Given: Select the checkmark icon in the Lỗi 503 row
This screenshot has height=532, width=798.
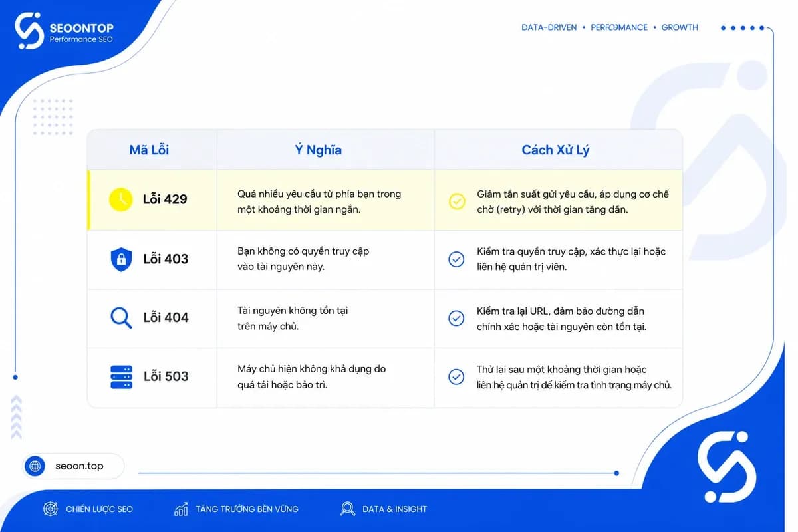Looking at the screenshot, I should 456,377.
